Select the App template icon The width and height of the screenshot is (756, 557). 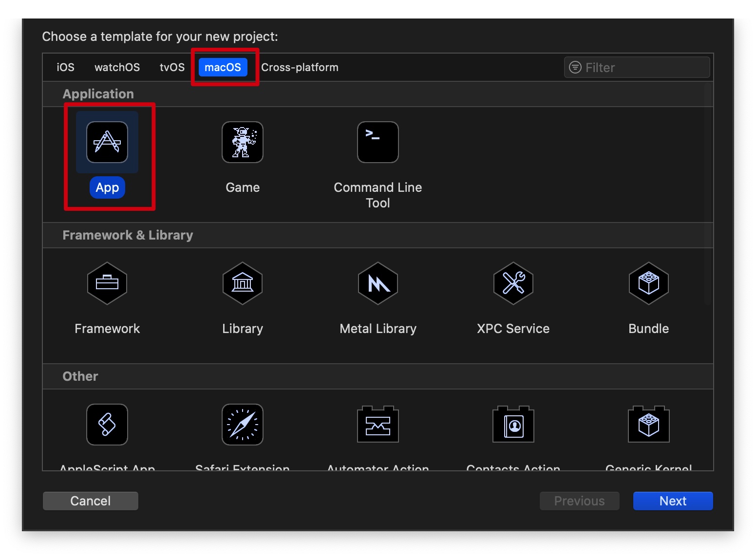click(107, 142)
